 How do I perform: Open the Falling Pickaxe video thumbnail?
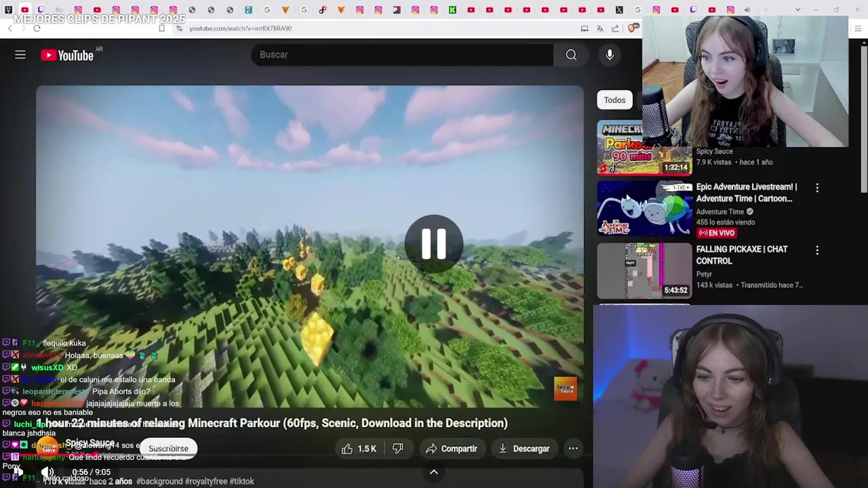644,270
